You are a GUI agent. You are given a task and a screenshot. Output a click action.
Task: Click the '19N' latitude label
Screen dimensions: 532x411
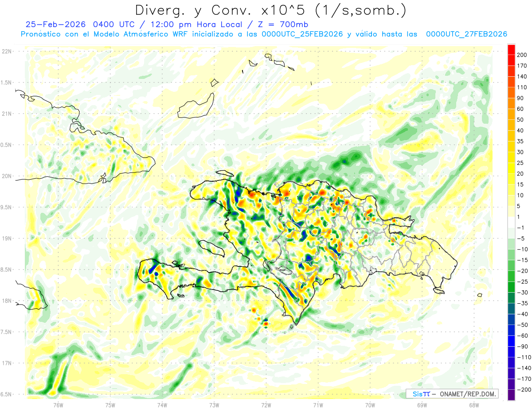[x=7, y=239]
